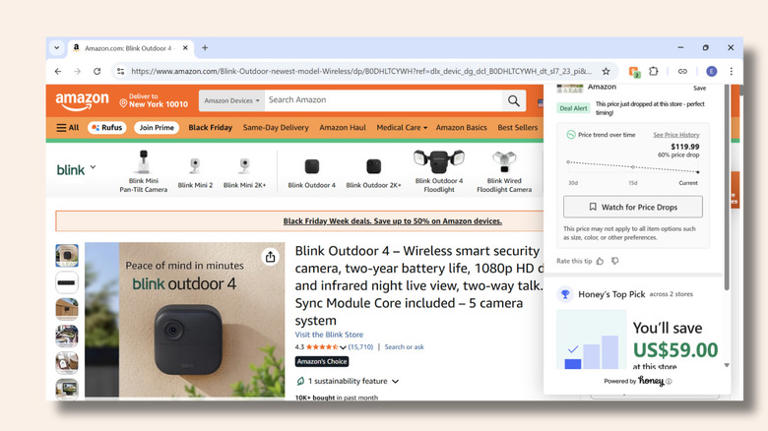
Task: Click Honey's Top Pick trophy icon
Action: coord(565,294)
